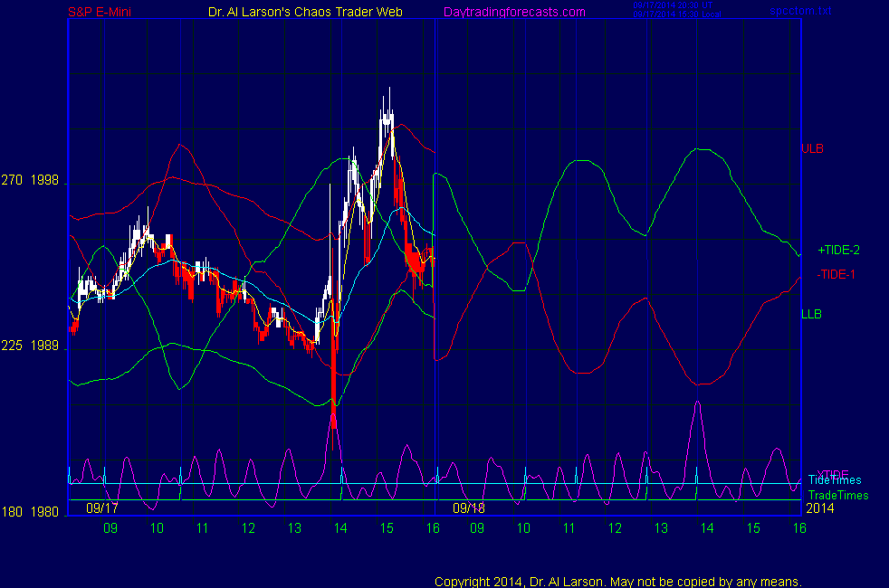Screen dimensions: 889x588
Task: Click the "09/17/2014 20:30 UT" timestamp
Action: 673,5
